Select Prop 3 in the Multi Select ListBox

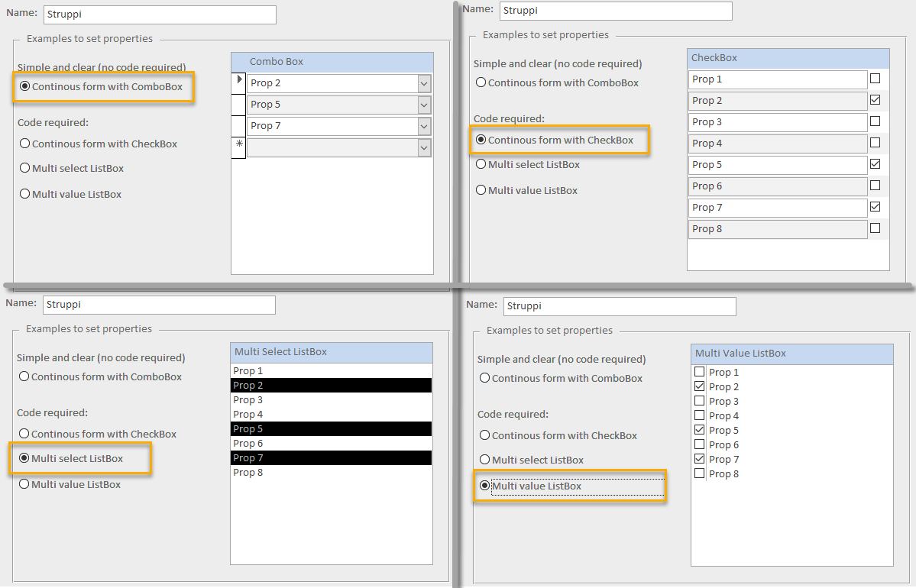332,400
